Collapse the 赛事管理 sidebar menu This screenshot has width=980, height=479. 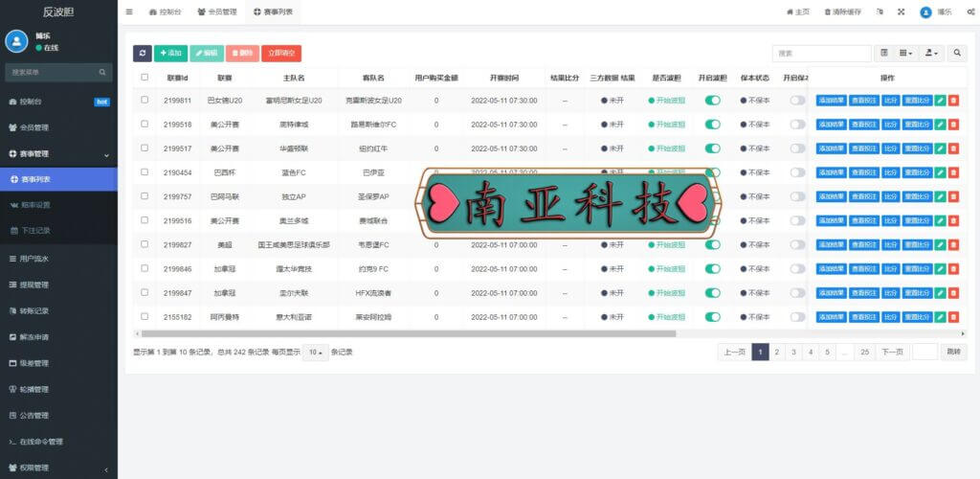pos(58,154)
